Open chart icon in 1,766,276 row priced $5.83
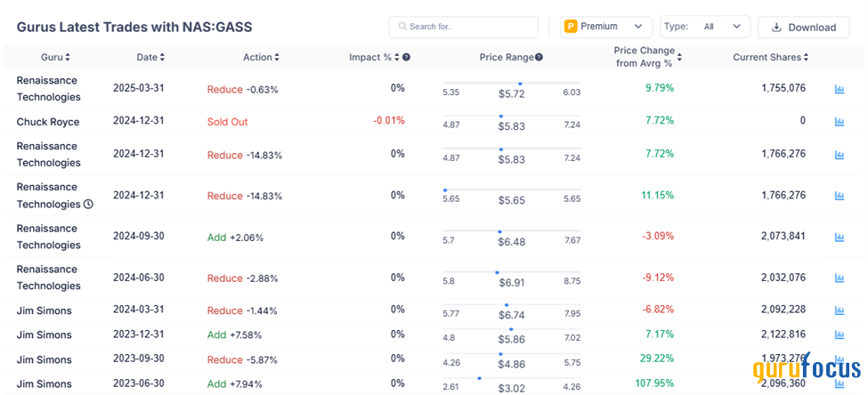The image size is (868, 395). [840, 155]
